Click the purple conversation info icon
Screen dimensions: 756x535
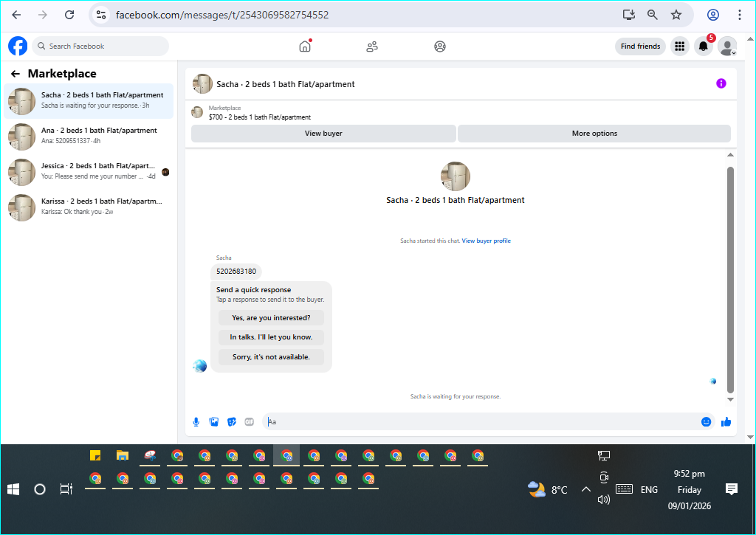tap(721, 83)
